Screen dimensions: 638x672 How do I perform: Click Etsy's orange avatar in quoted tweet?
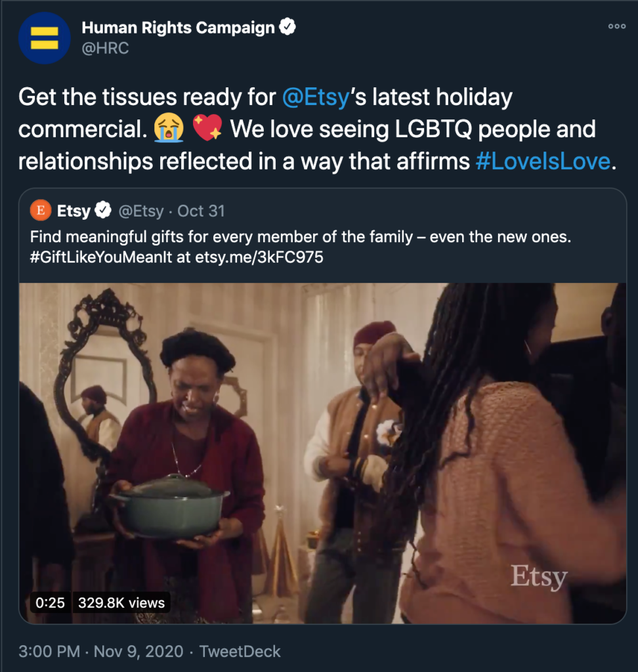click(x=41, y=211)
